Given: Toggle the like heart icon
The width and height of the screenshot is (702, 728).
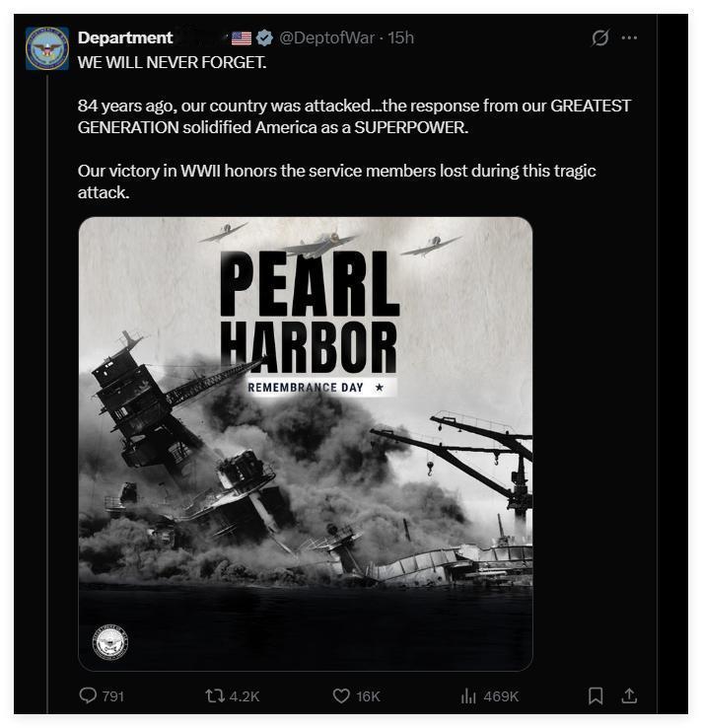Looking at the screenshot, I should point(341,695).
